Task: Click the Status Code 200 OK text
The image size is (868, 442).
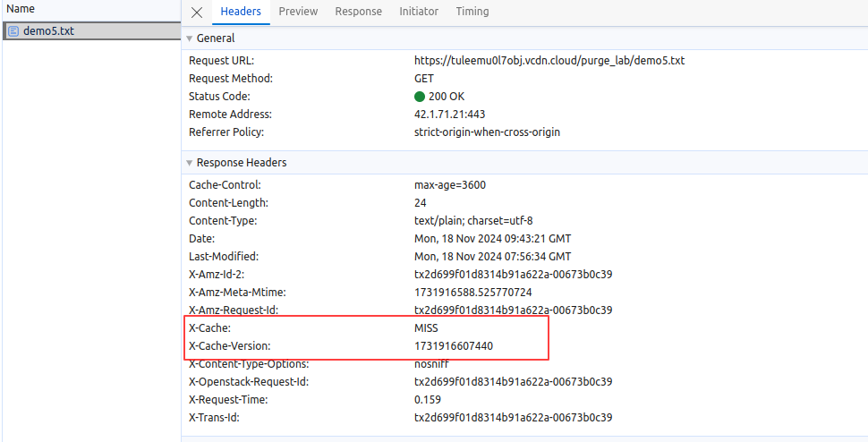Action: [447, 97]
